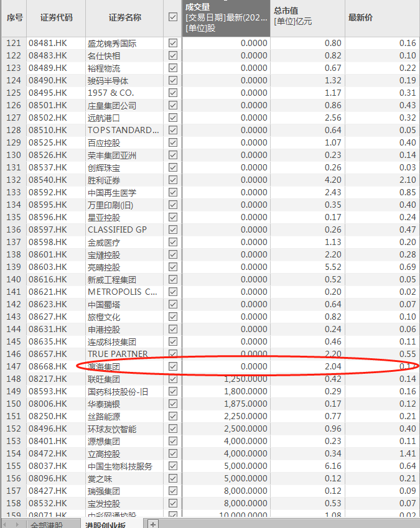Toggle checkbox next to 裕程物流
Screen dimensions: 420x528
pos(173,68)
